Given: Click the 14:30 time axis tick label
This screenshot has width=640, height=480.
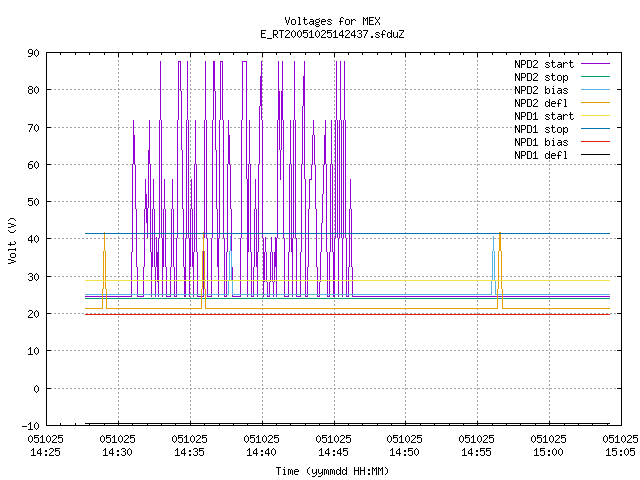Looking at the screenshot, I should tap(118, 446).
